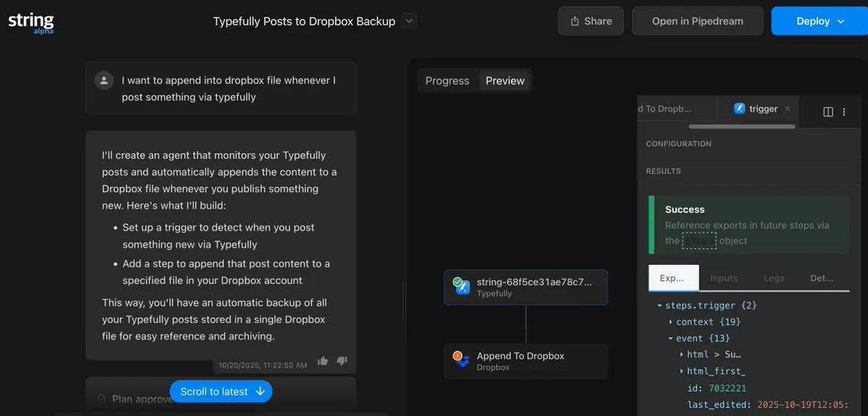Collapse the steps.trigger tree node
The width and height of the screenshot is (868, 416).
[660, 305]
